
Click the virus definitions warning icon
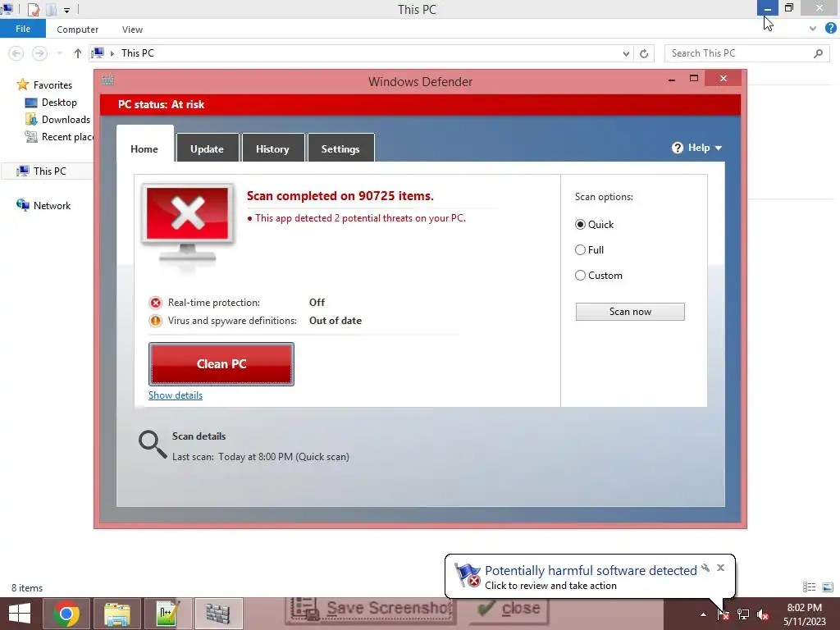[x=155, y=321]
